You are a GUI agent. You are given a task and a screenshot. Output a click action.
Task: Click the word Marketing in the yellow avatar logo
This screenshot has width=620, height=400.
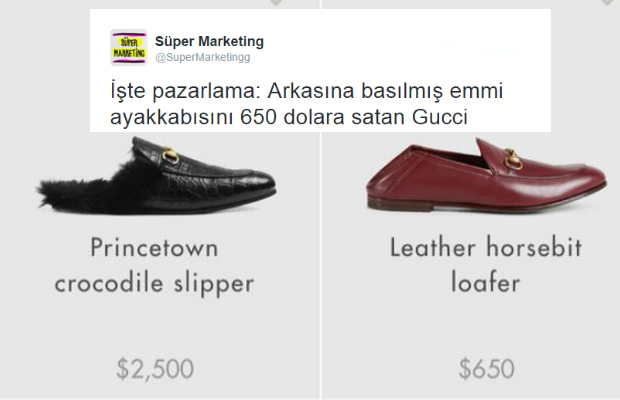point(129,53)
